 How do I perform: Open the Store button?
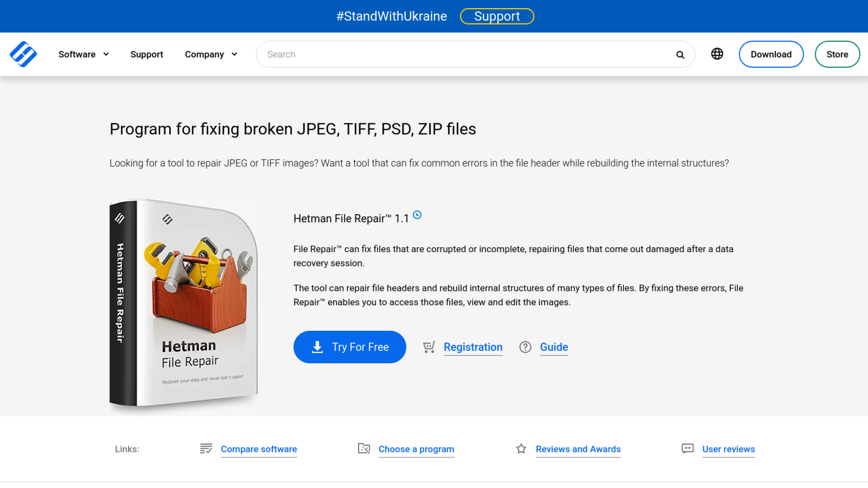(837, 54)
